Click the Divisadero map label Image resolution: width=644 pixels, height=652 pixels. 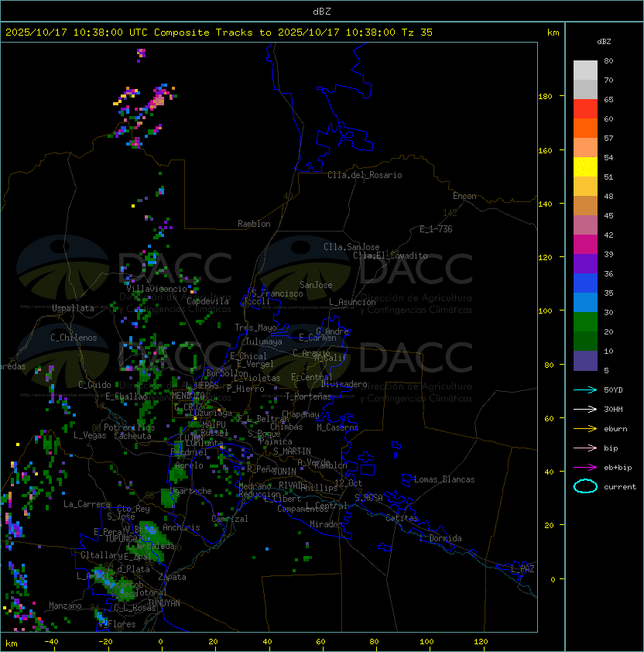point(344,384)
